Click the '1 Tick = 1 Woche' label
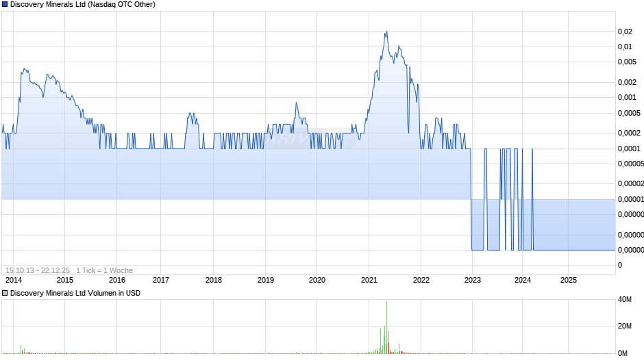Viewport: 644px width, 360px height. click(104, 270)
